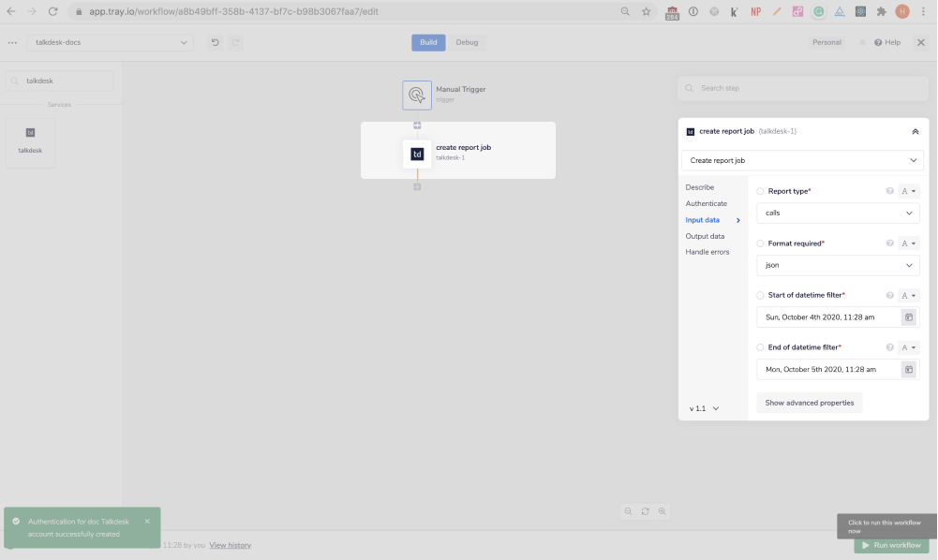Click inside the talkdesk search field
The width and height of the screenshot is (938, 560).
click(61, 81)
